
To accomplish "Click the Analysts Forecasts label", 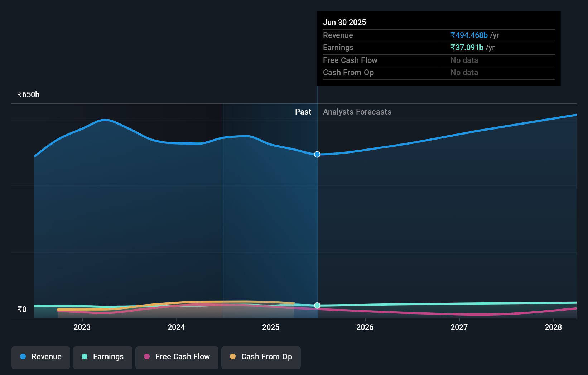I will [357, 112].
